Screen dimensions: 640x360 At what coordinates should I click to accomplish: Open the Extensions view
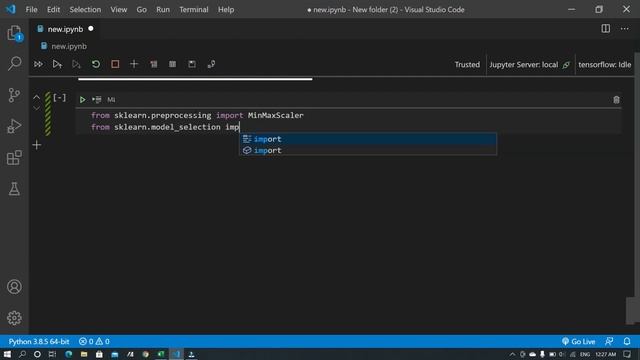click(14, 158)
